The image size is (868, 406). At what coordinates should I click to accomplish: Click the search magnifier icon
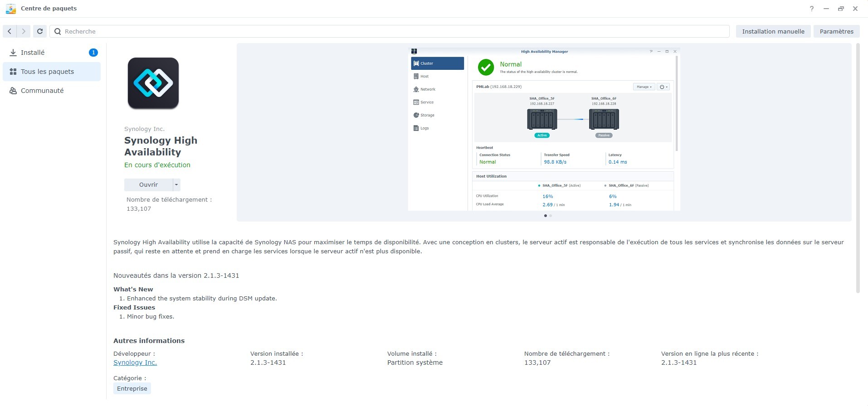pos(58,31)
